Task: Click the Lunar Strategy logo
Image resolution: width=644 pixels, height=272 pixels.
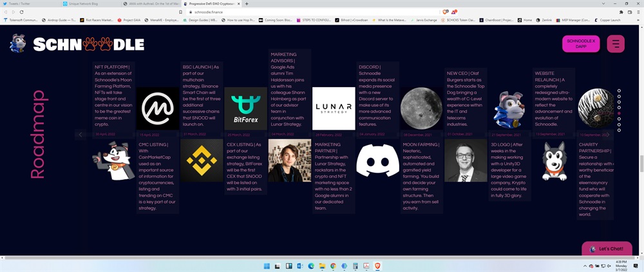Action: pos(333,109)
